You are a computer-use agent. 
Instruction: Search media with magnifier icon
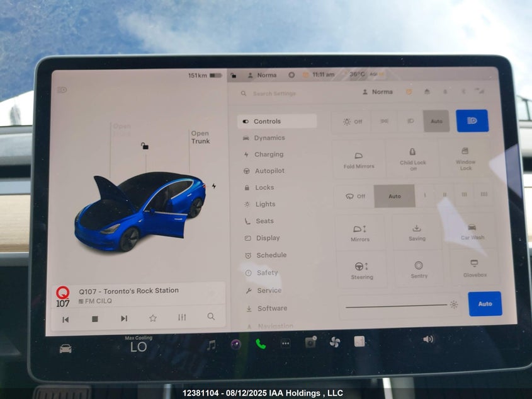211,316
